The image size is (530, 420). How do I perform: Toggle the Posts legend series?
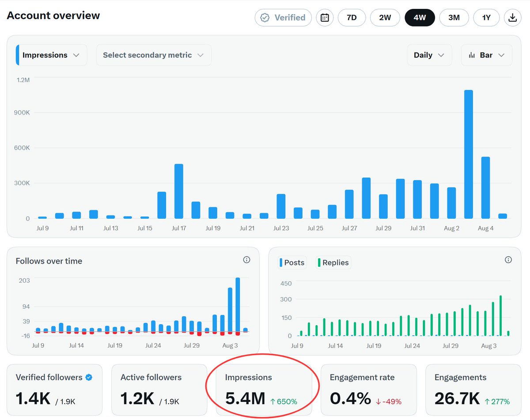click(x=292, y=262)
